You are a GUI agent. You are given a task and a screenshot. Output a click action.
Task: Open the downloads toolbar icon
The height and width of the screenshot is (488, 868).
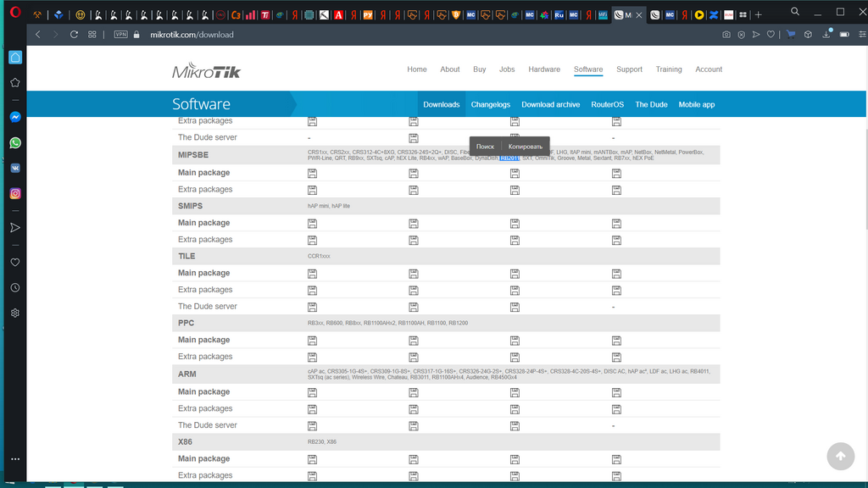[826, 34]
